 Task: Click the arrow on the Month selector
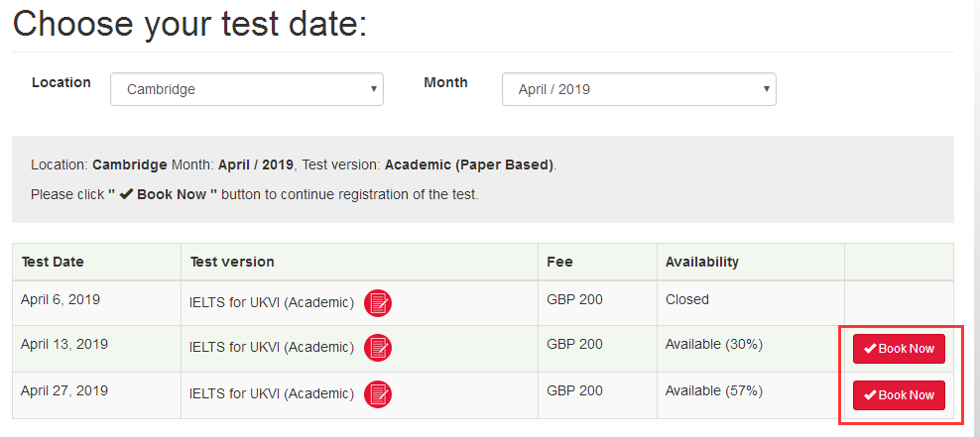point(767,88)
